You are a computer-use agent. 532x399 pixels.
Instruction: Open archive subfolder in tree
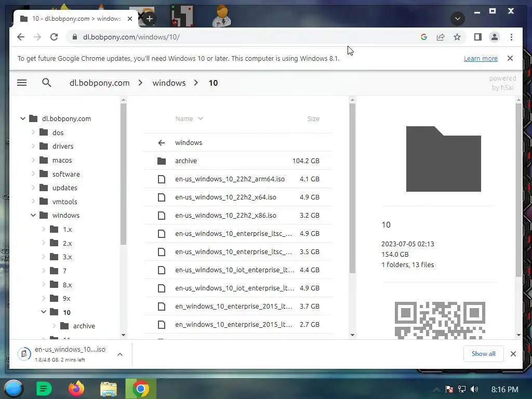78,326
